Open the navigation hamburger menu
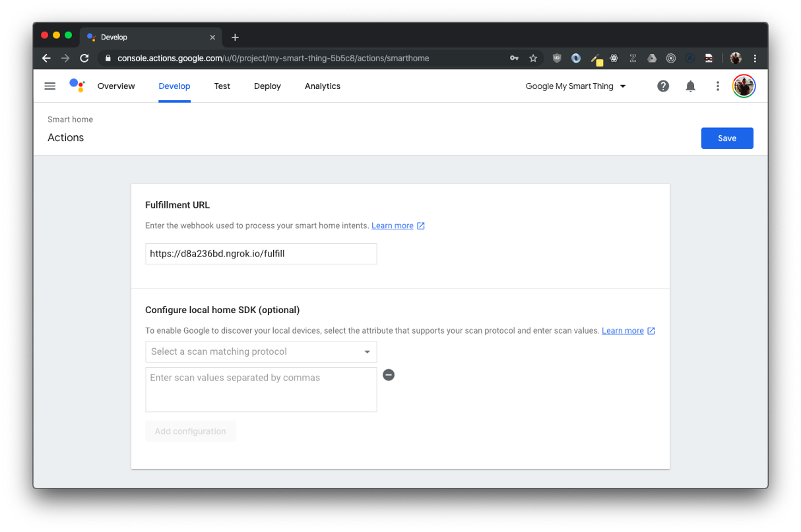The image size is (801, 532). 49,86
